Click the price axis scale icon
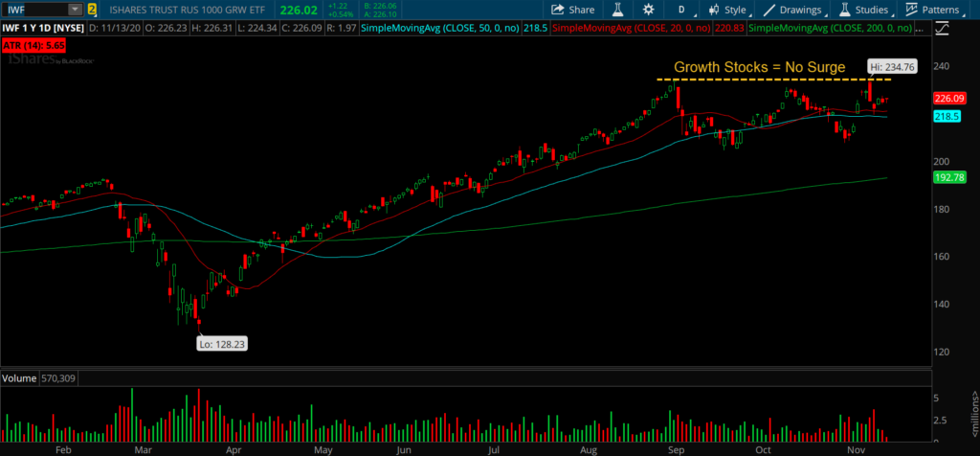The width and height of the screenshot is (980, 456). pos(943,29)
